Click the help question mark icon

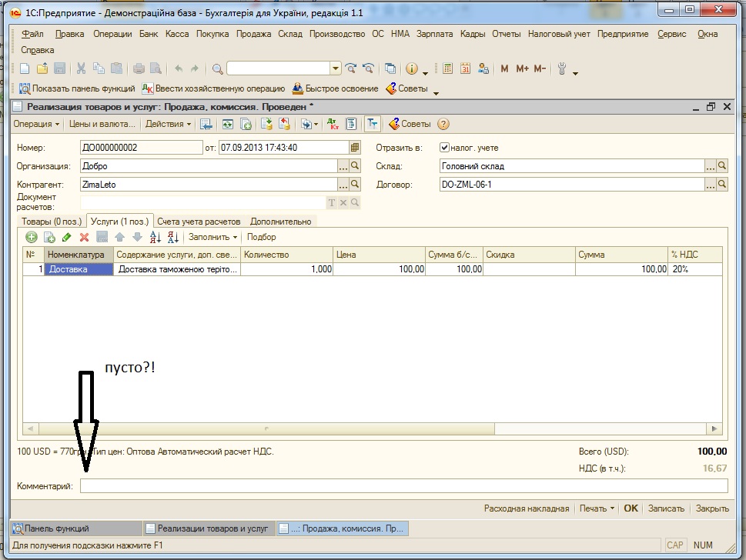coord(443,124)
